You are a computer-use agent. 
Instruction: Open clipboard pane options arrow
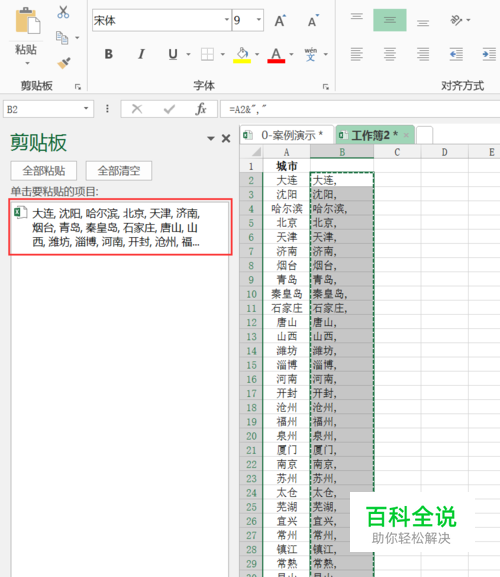click(x=210, y=139)
